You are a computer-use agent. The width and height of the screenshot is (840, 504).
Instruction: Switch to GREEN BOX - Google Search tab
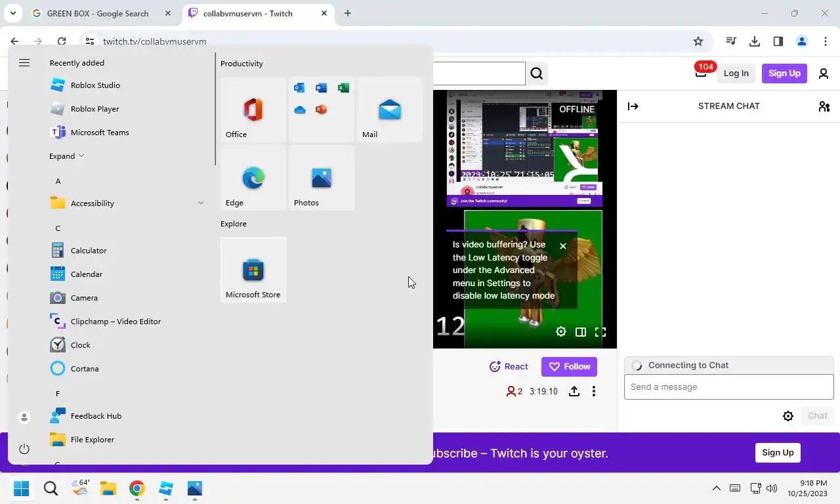click(x=102, y=13)
